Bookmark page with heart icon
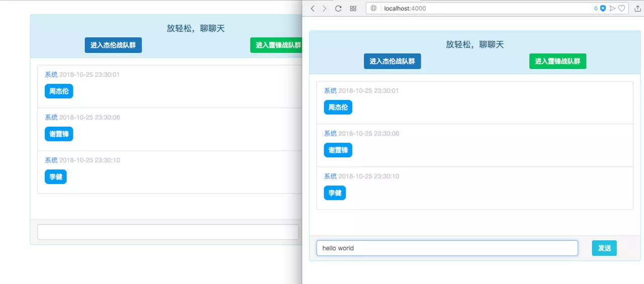 [x=622, y=9]
